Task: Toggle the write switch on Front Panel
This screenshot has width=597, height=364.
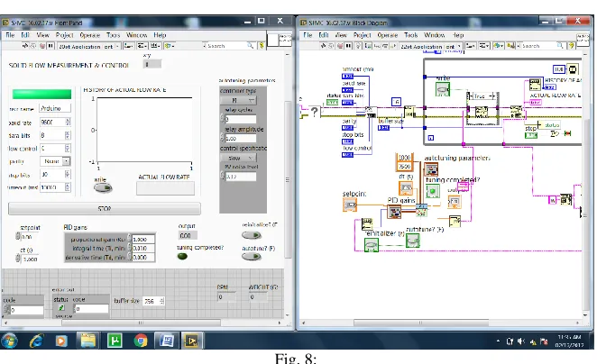Action: 103,187
